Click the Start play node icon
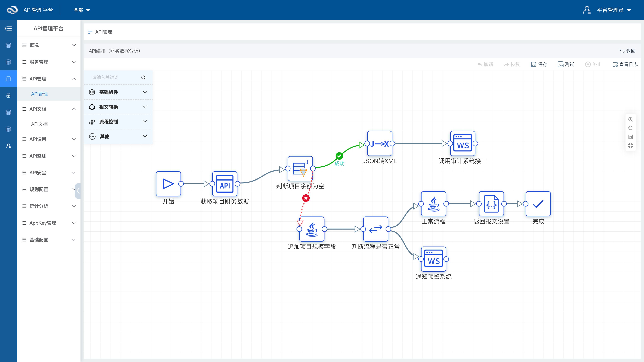Screen dimensions: 644x362 click(x=168, y=184)
